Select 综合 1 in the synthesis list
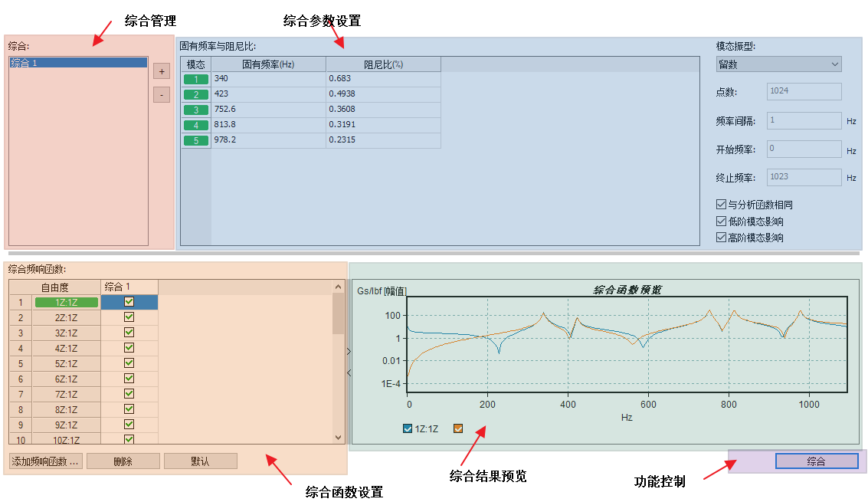This screenshot has width=868, height=502. [x=78, y=63]
